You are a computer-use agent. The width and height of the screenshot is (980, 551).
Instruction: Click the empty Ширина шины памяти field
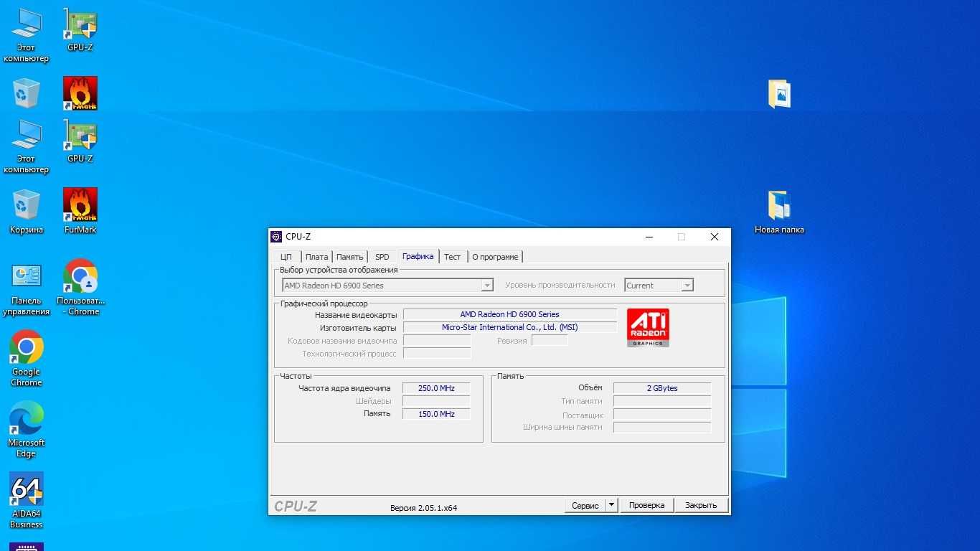click(662, 428)
